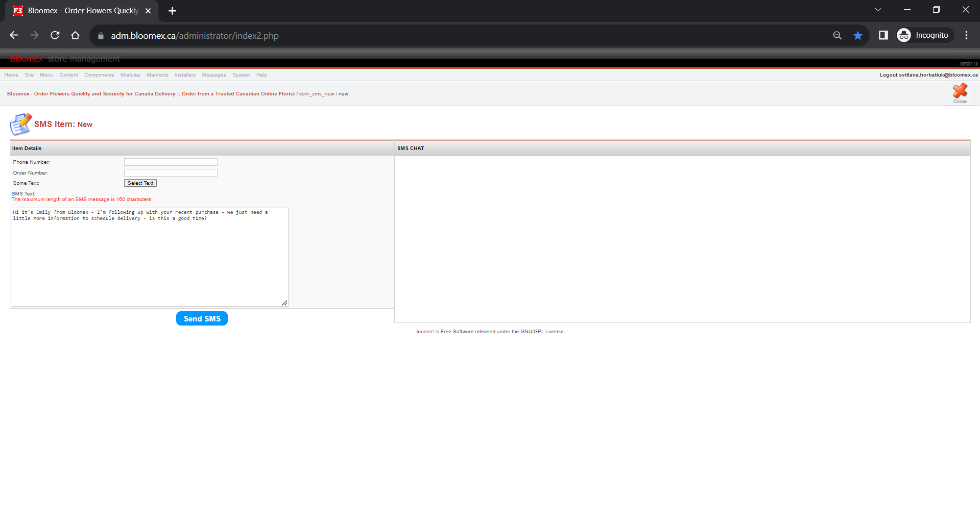Viewport: 980px width, 523px height.
Task: Open the tab search chevron
Action: [878, 10]
